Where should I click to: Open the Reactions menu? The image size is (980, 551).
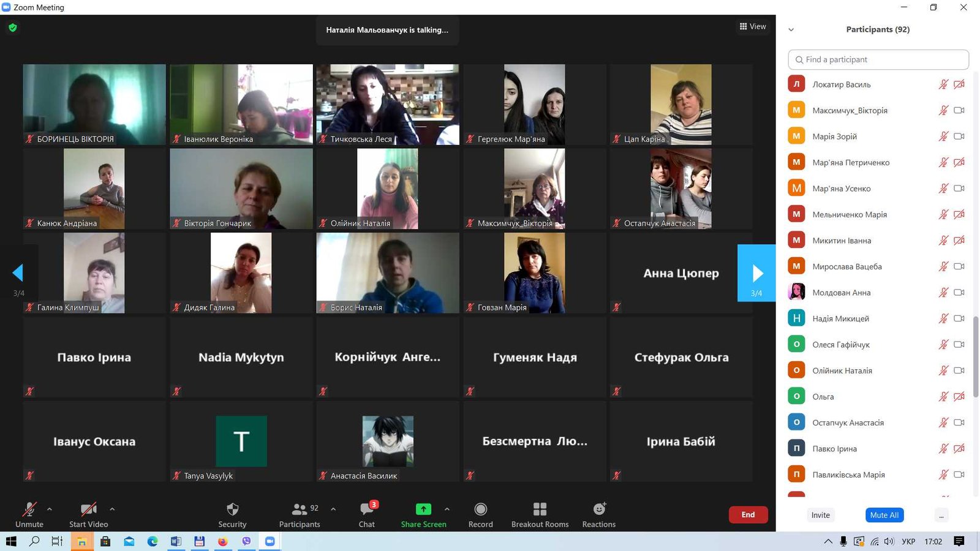point(599,509)
